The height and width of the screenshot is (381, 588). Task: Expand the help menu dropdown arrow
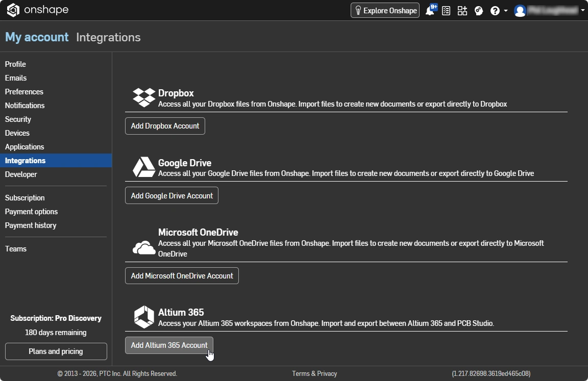[x=505, y=11]
